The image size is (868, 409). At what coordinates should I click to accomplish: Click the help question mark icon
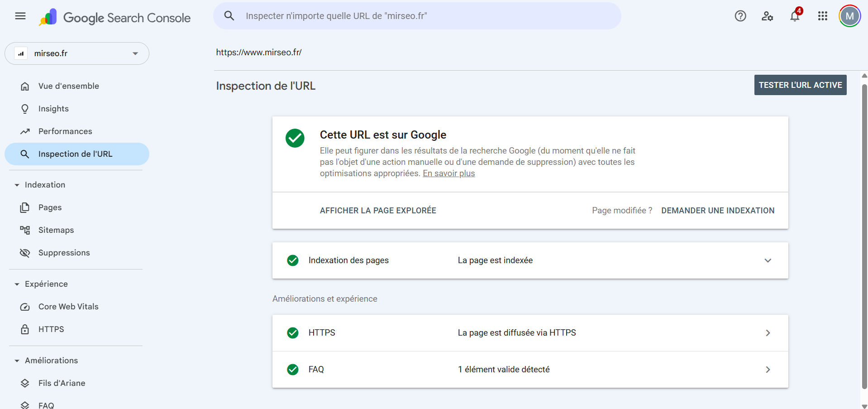740,16
